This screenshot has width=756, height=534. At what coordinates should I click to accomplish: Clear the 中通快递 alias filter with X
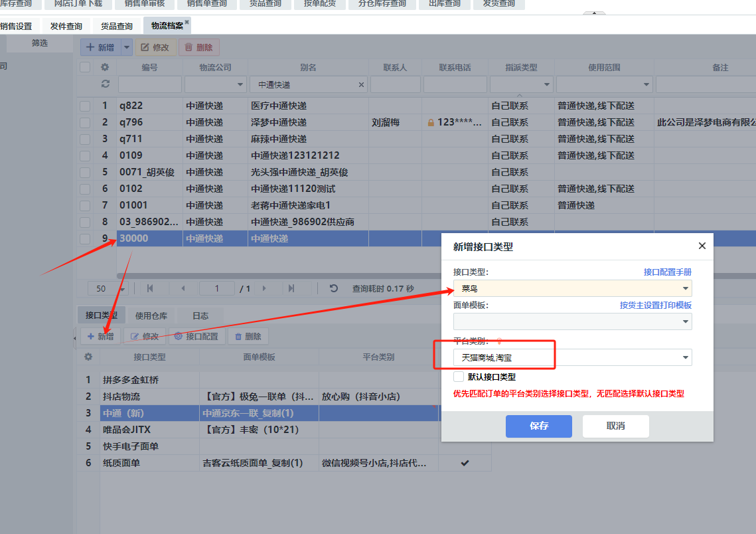[362, 85]
